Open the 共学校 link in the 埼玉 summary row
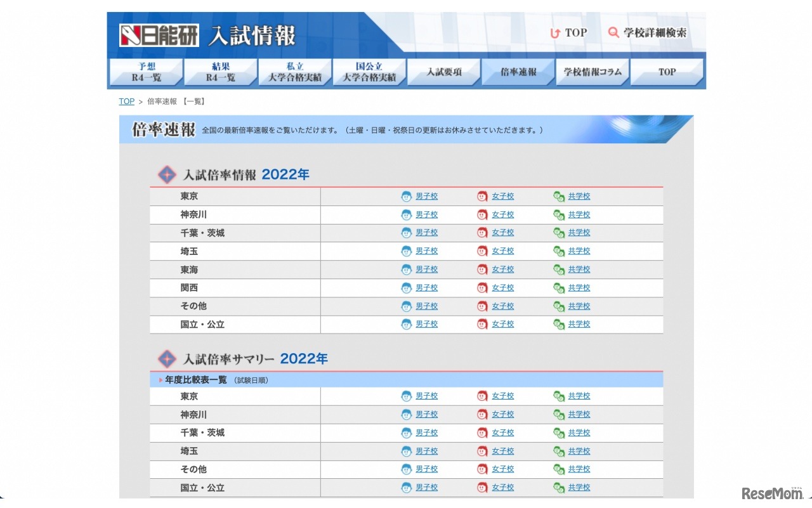Image resolution: width=812 pixels, height=508 pixels. [579, 451]
